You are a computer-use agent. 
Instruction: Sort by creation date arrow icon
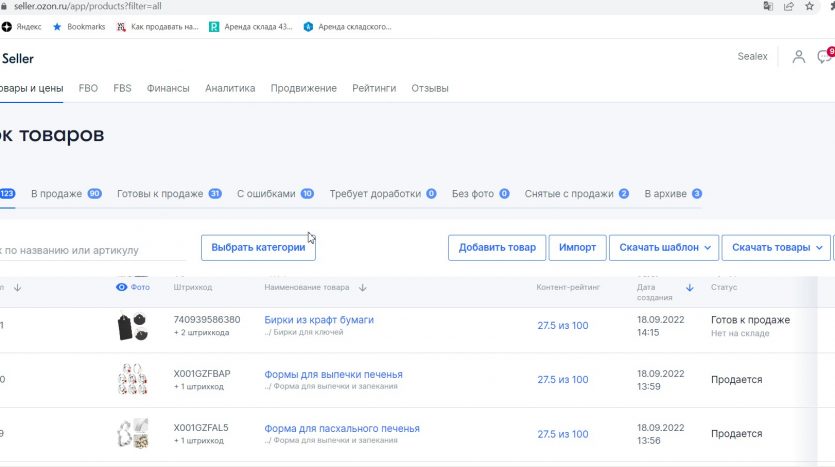689,288
